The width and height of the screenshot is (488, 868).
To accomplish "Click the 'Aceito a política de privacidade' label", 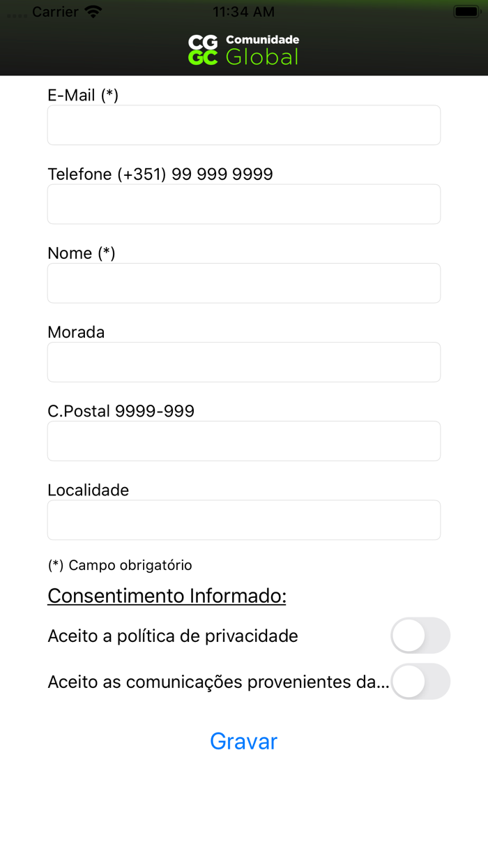I will coord(172,636).
